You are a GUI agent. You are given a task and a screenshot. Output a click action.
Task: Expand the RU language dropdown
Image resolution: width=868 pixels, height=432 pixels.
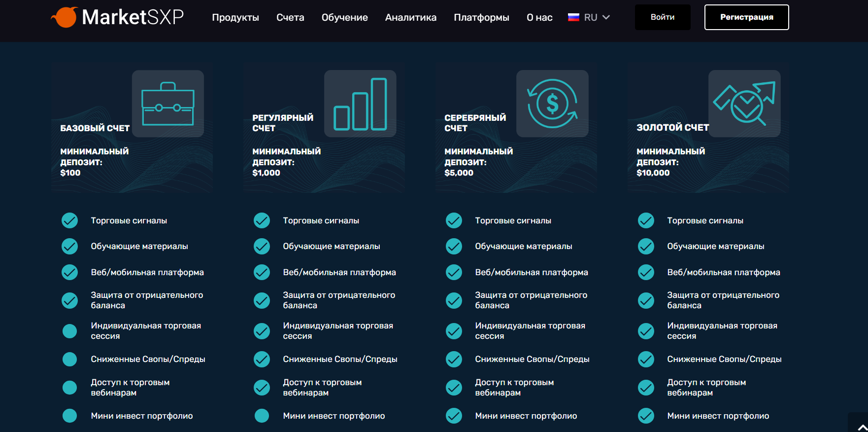pos(590,17)
